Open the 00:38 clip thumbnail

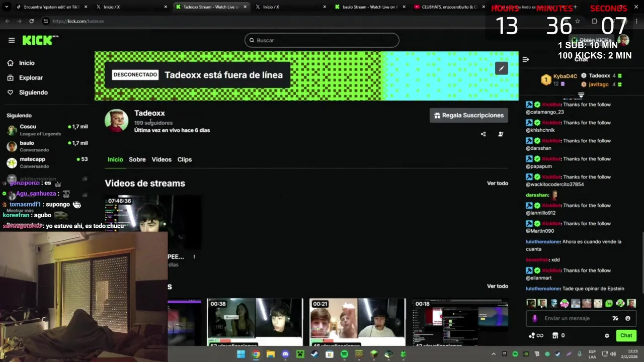[255, 322]
